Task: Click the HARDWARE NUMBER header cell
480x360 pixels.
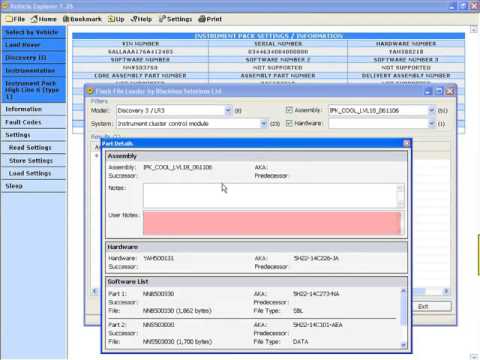Action: (x=406, y=44)
